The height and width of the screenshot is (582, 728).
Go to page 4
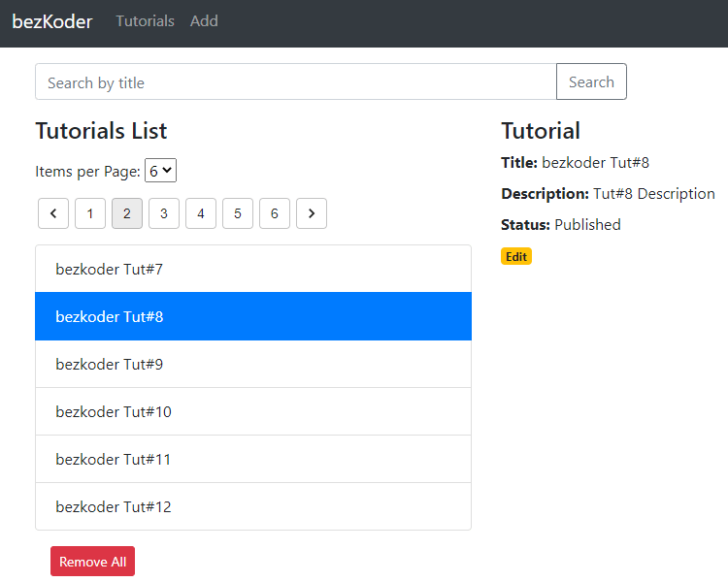[x=201, y=213]
